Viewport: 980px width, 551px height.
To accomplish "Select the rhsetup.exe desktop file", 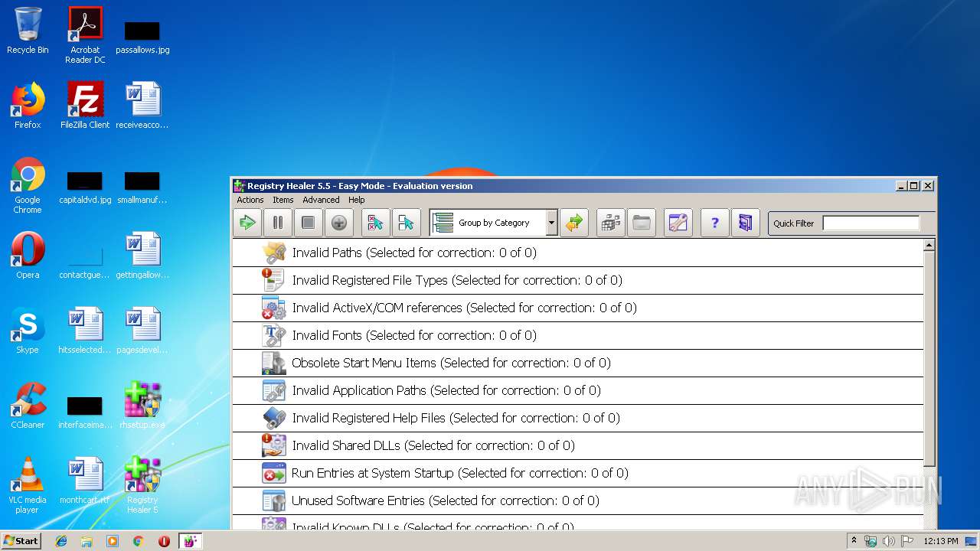I will coord(142,406).
